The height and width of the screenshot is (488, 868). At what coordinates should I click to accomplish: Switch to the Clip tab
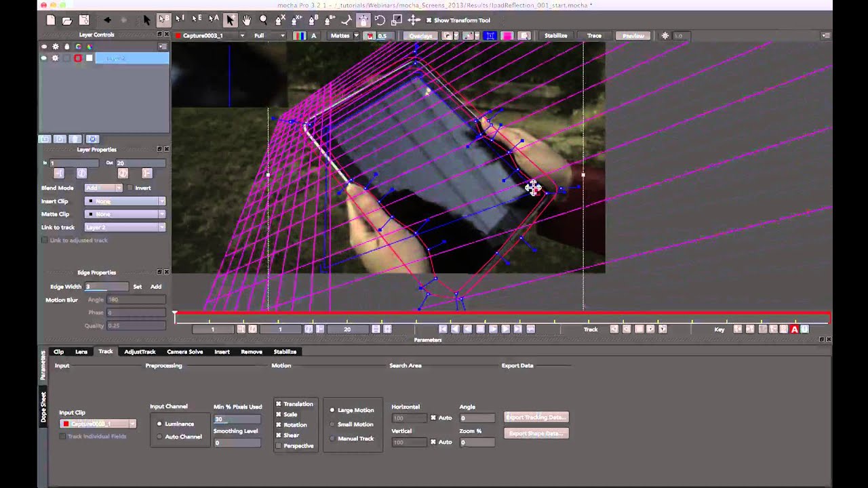pyautogui.click(x=59, y=352)
